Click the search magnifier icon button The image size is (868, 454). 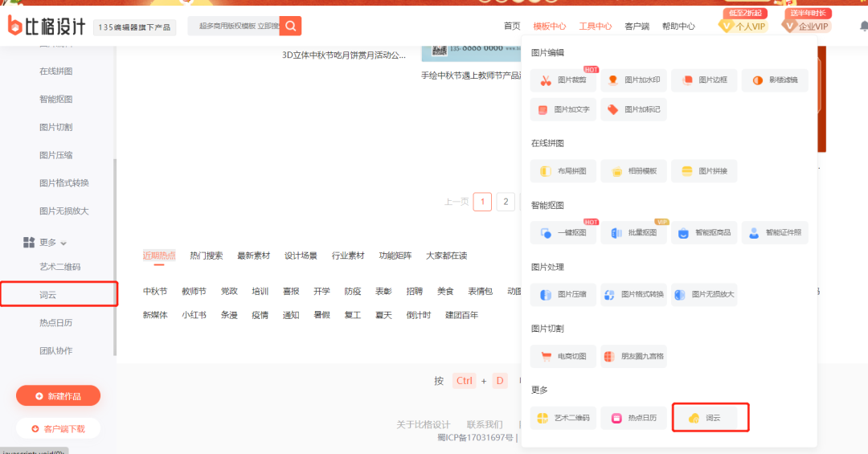point(290,26)
